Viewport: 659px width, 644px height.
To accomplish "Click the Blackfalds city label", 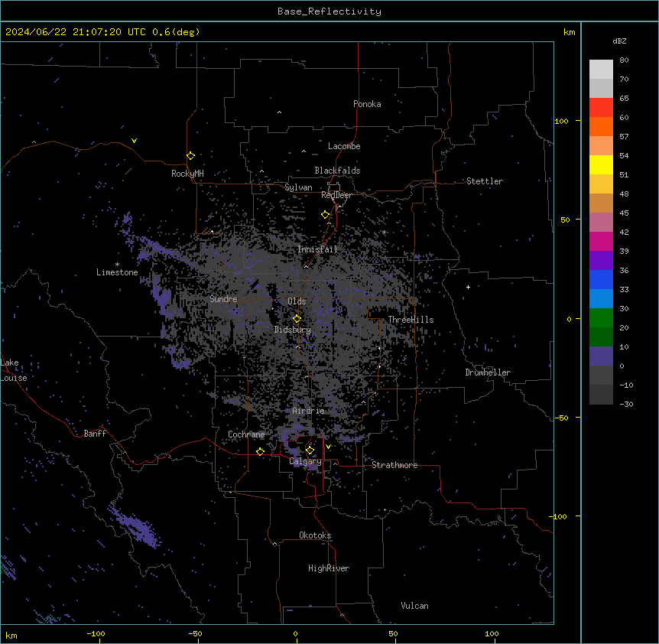I will [337, 171].
